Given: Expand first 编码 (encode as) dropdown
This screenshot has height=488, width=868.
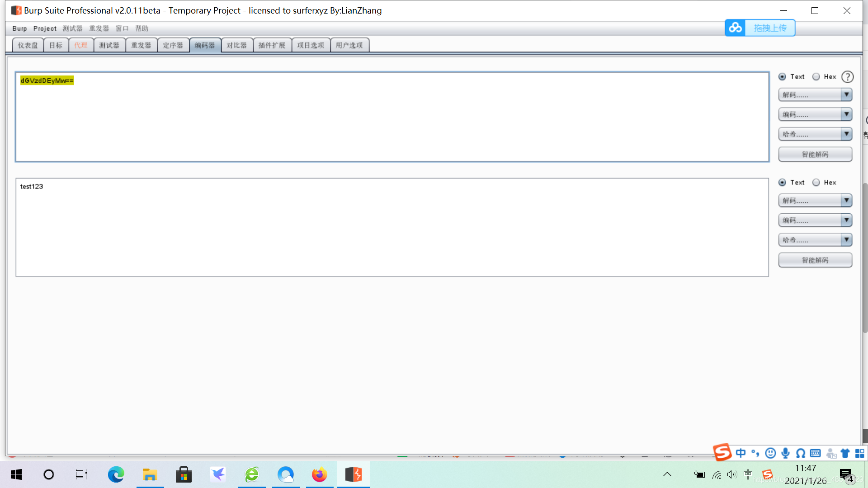Looking at the screenshot, I should click(x=815, y=115).
